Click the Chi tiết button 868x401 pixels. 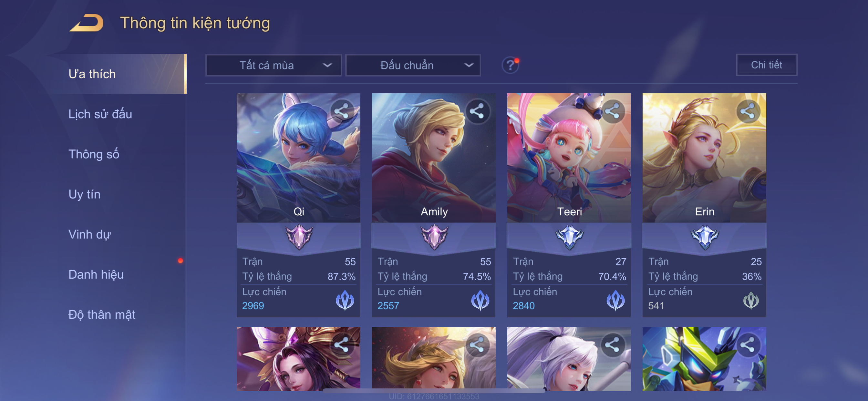tap(767, 65)
